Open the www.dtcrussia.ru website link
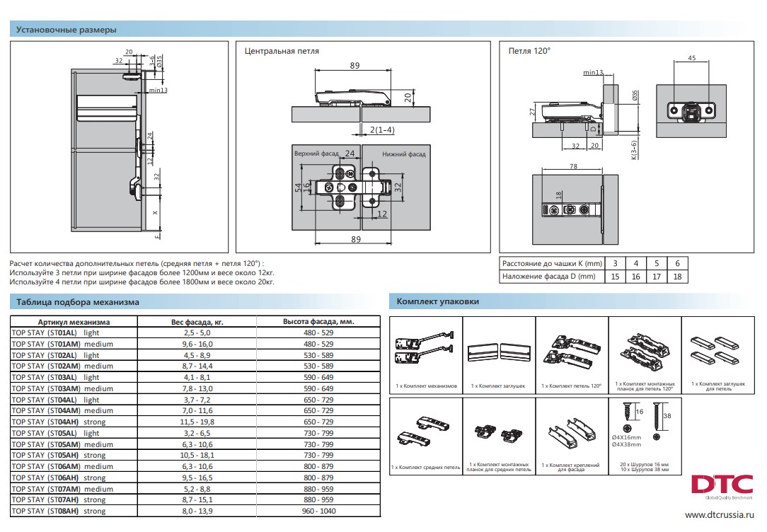Image resolution: width=767 pixels, height=532 pixels. click(721, 515)
